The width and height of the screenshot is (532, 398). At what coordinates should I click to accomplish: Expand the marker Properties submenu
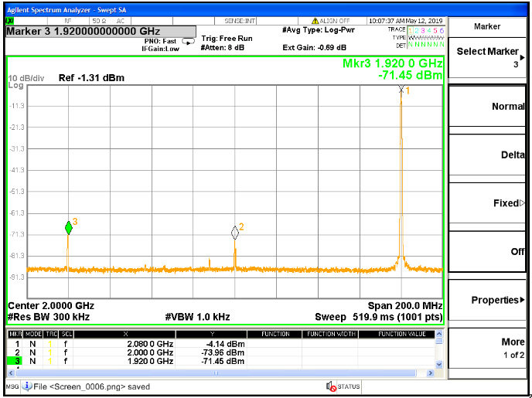[x=489, y=300]
